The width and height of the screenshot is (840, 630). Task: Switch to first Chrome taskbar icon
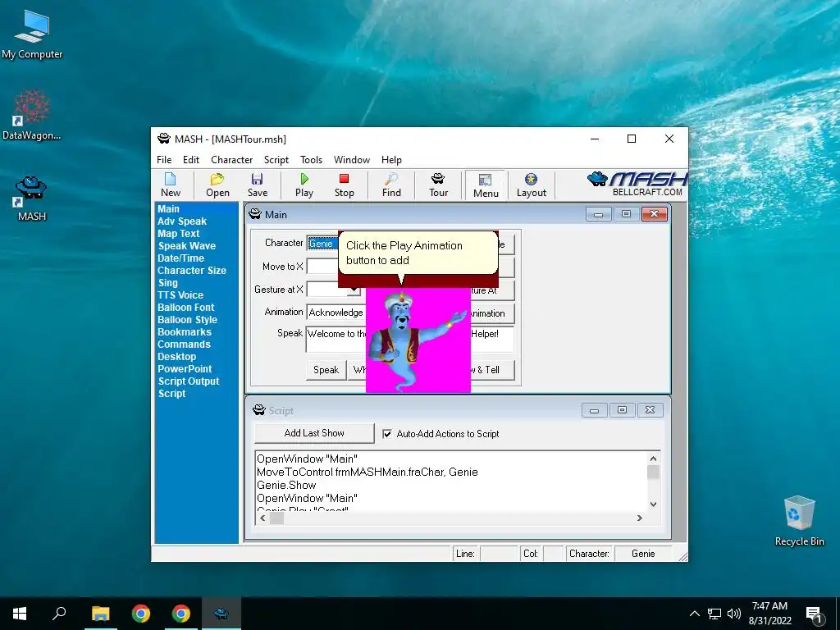[x=141, y=614]
